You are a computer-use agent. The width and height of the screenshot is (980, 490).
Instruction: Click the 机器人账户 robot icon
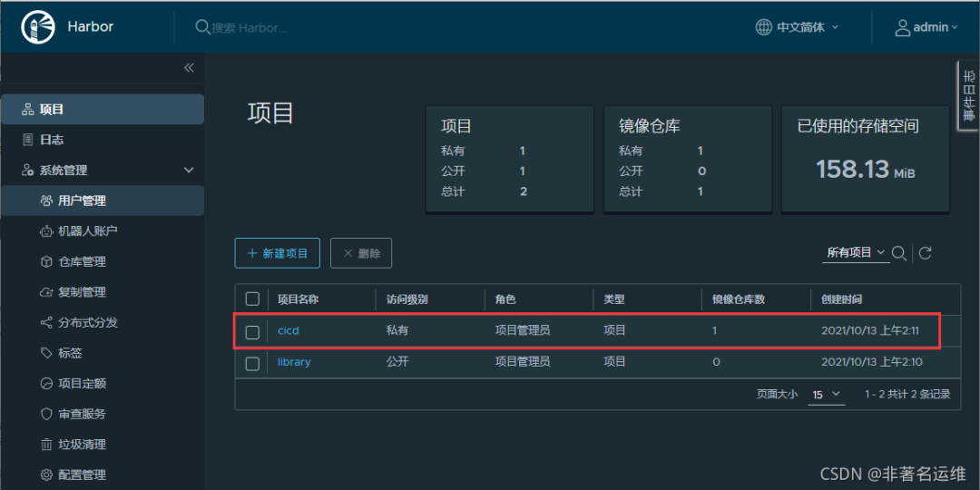pos(46,231)
